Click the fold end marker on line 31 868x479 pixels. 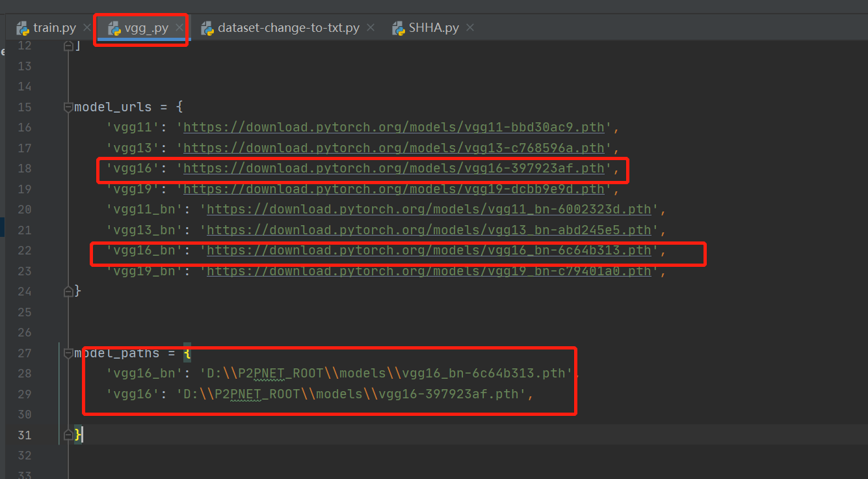click(x=68, y=435)
